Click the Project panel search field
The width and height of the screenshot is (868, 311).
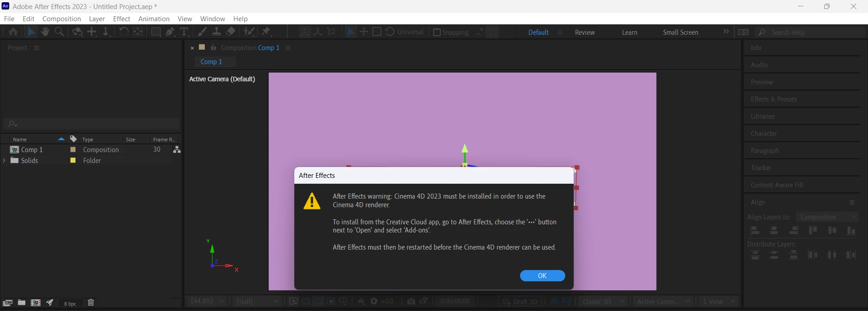tap(92, 124)
